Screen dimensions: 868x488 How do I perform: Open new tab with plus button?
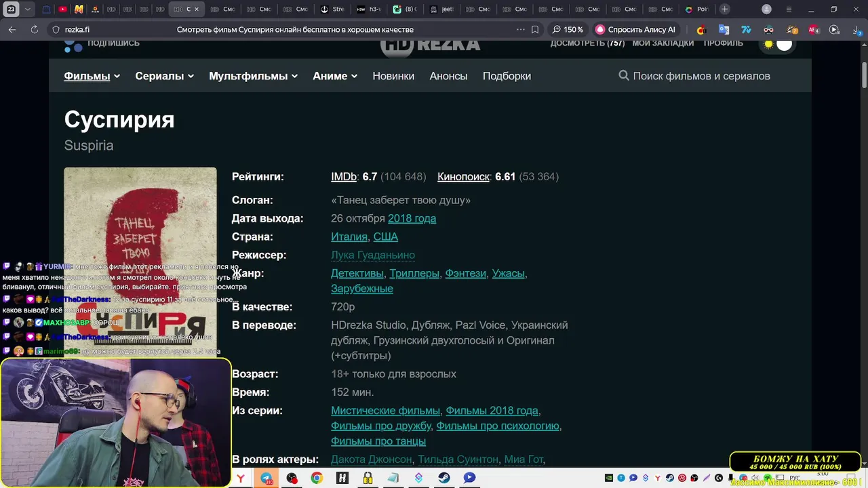725,9
